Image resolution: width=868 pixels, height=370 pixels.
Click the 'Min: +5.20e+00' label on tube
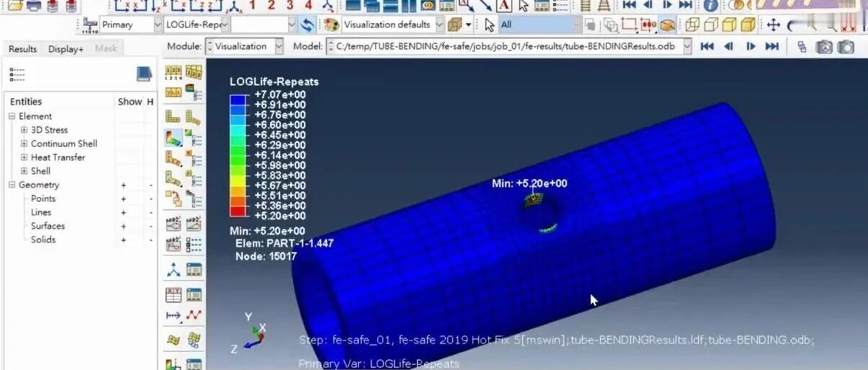point(529,183)
